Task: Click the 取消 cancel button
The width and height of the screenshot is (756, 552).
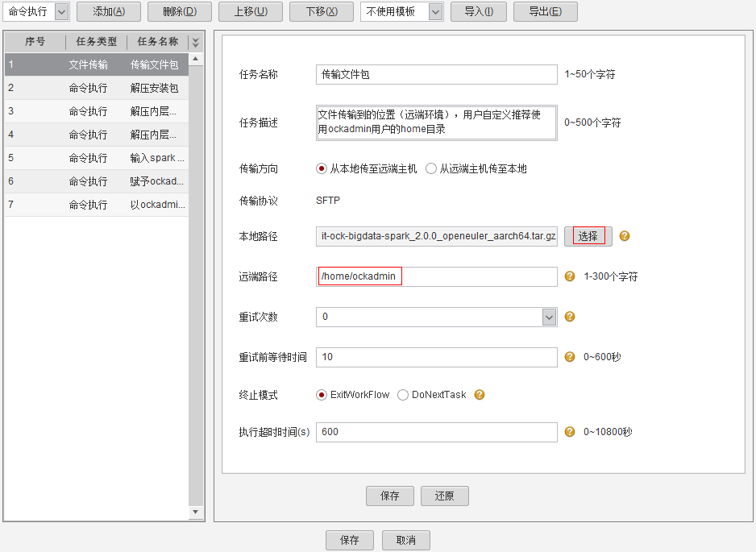Action: [406, 540]
